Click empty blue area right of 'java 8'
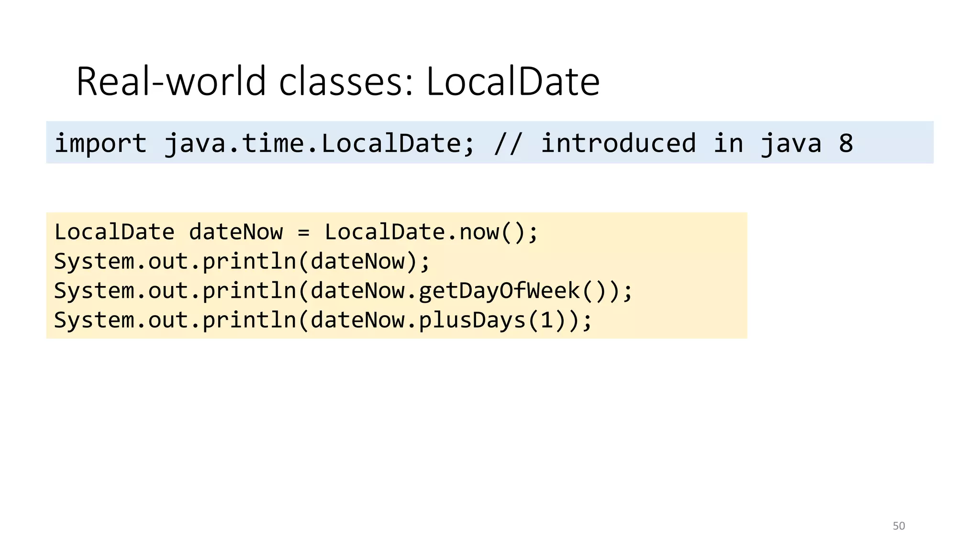This screenshot has width=980, height=551. (x=895, y=143)
